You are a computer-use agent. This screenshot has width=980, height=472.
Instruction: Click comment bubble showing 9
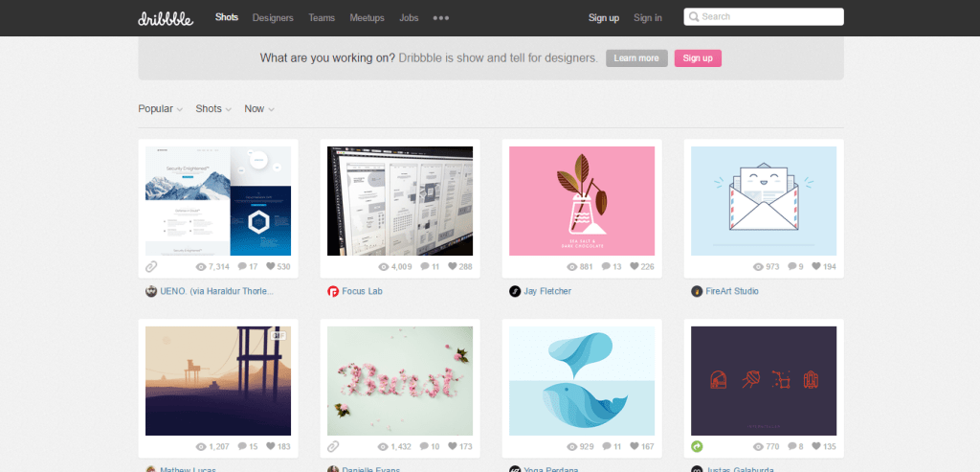(792, 266)
